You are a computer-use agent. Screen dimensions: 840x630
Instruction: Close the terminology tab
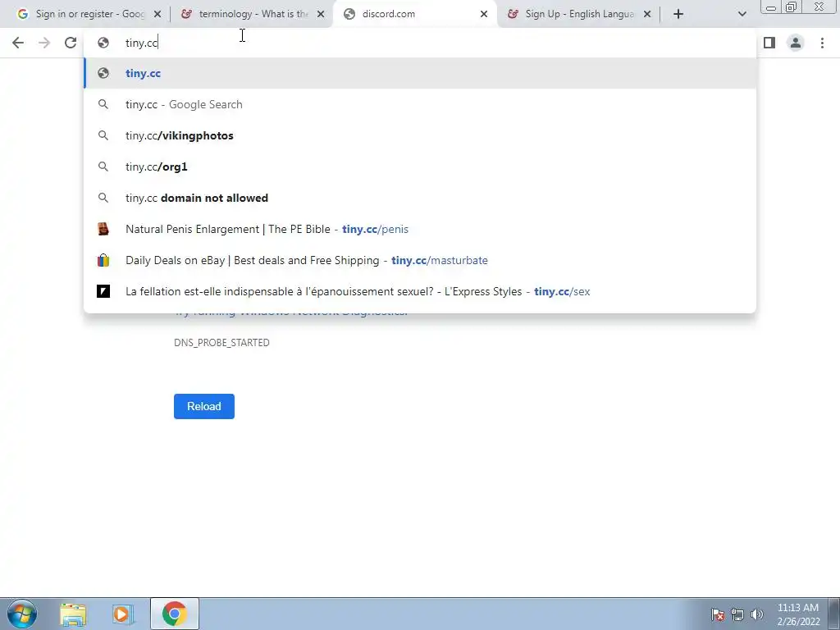(321, 15)
